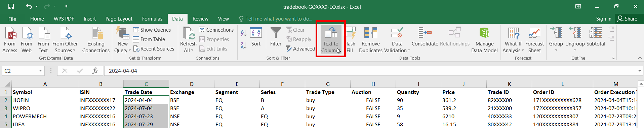This screenshot has width=644, height=128.
Task: Click the Share button
Action: [x=627, y=19]
